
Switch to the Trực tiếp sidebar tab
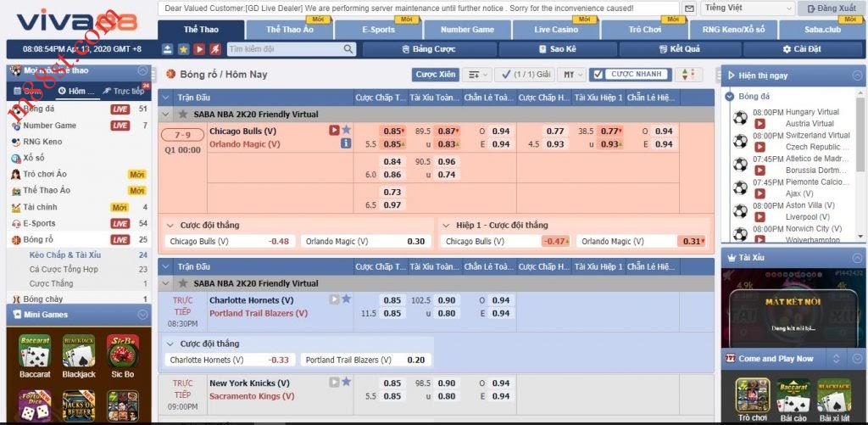pos(125,91)
